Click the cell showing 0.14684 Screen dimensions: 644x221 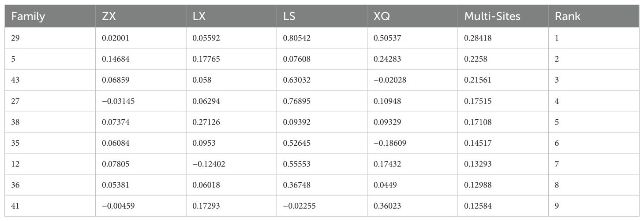click(x=116, y=59)
